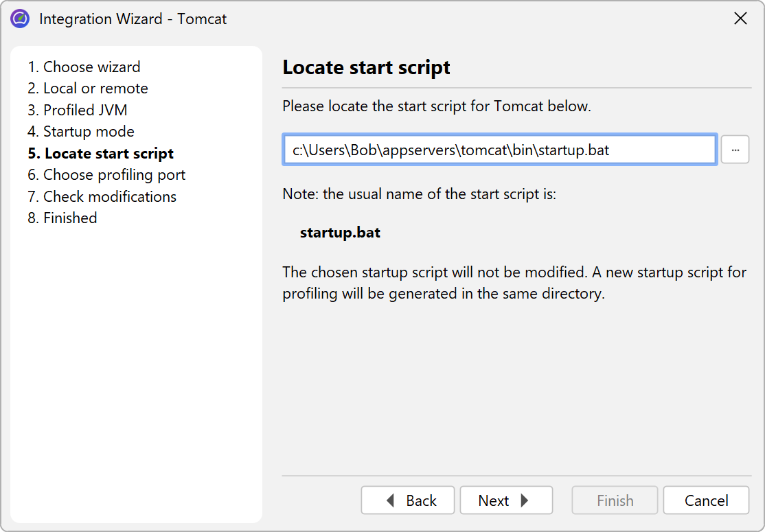Click the "Integration Wizard - Tomcat" window title
This screenshot has height=532, width=765.
133,19
